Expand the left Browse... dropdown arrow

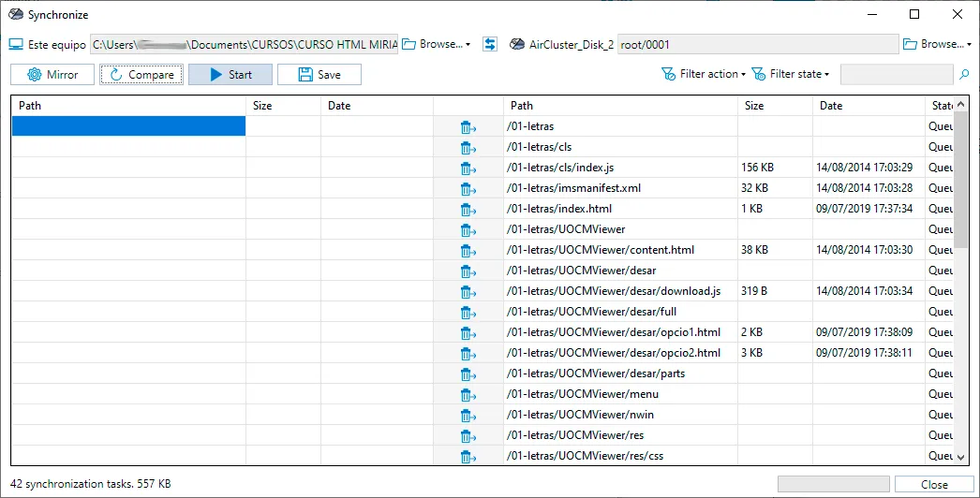tap(468, 45)
